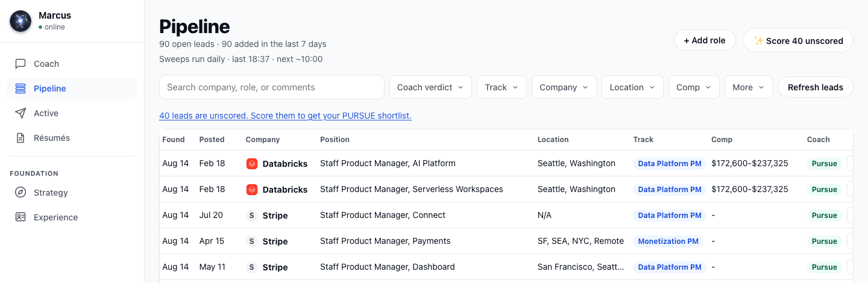Screen dimensions: 868x283
Task: Click the Apr 15 posted date
Action: (x=212, y=241)
